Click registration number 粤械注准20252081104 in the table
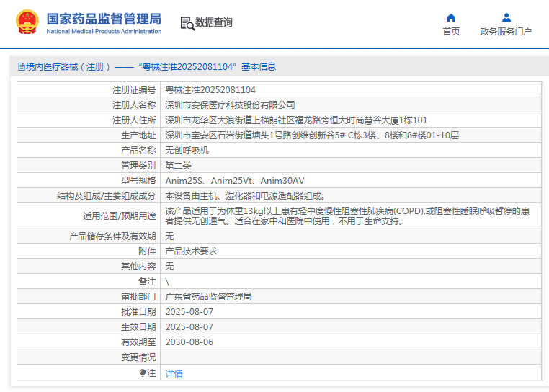This screenshot has width=549, height=392. point(210,90)
